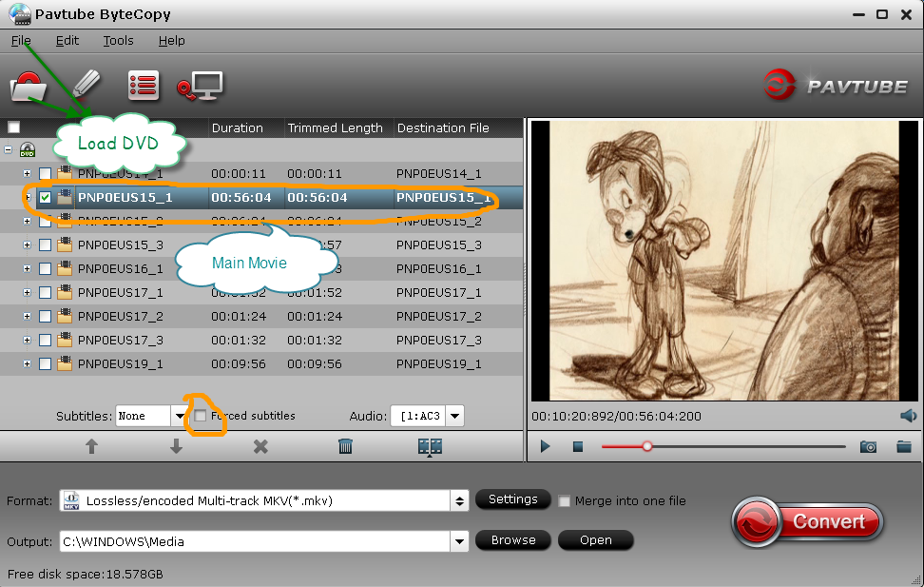Check the PNP0EUS14_1 title checkbox
The image size is (924, 587).
point(44,174)
